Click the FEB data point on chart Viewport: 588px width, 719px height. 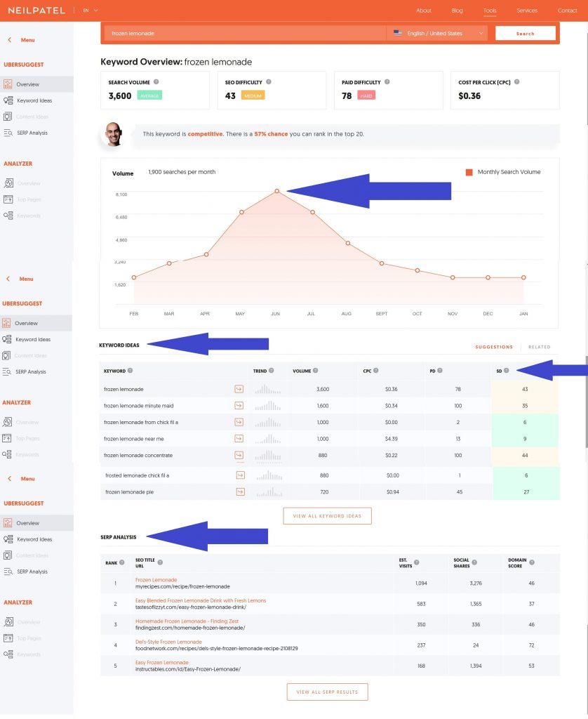[134, 277]
